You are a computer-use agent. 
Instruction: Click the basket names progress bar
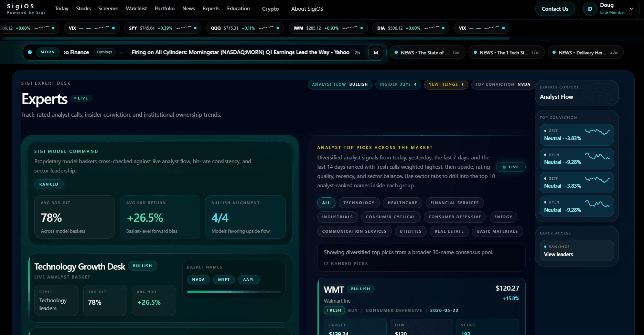point(234,292)
